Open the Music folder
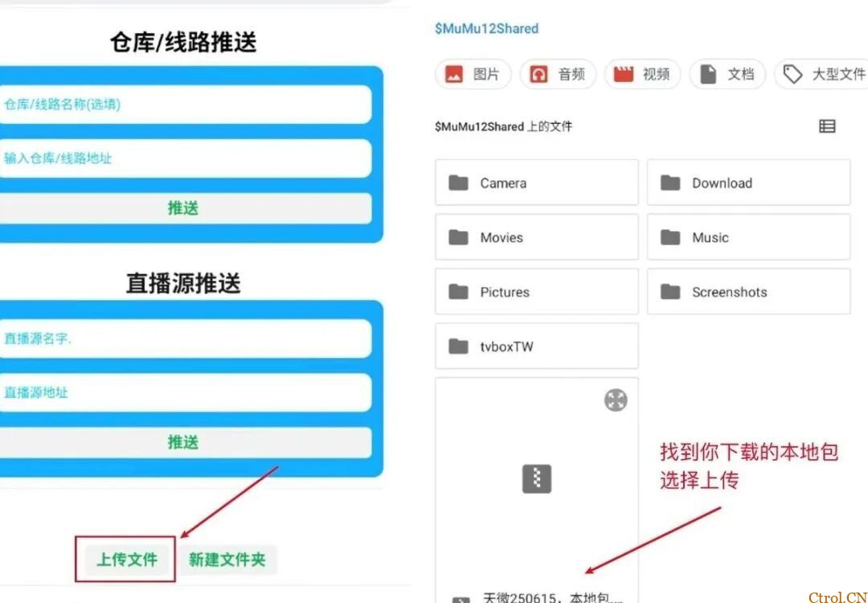The height and width of the screenshot is (603, 868). tap(748, 237)
